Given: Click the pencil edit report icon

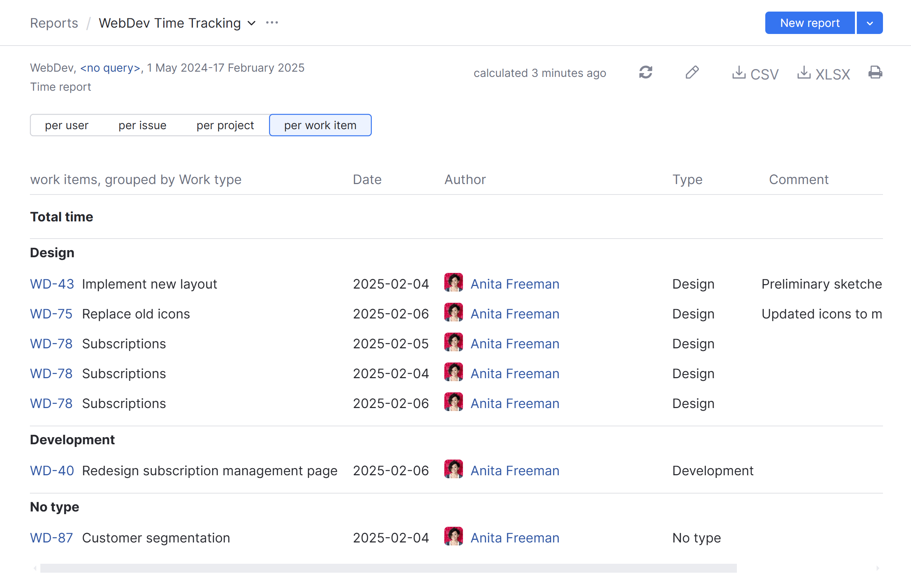Looking at the screenshot, I should [692, 72].
